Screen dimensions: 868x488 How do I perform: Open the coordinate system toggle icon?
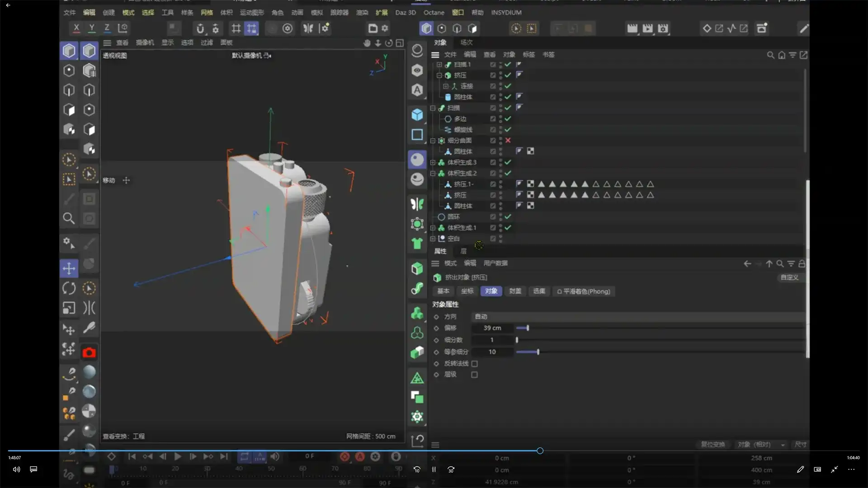(122, 28)
